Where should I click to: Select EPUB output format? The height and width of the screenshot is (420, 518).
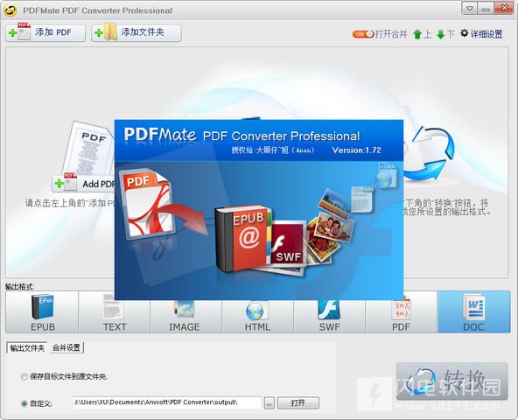(x=42, y=312)
